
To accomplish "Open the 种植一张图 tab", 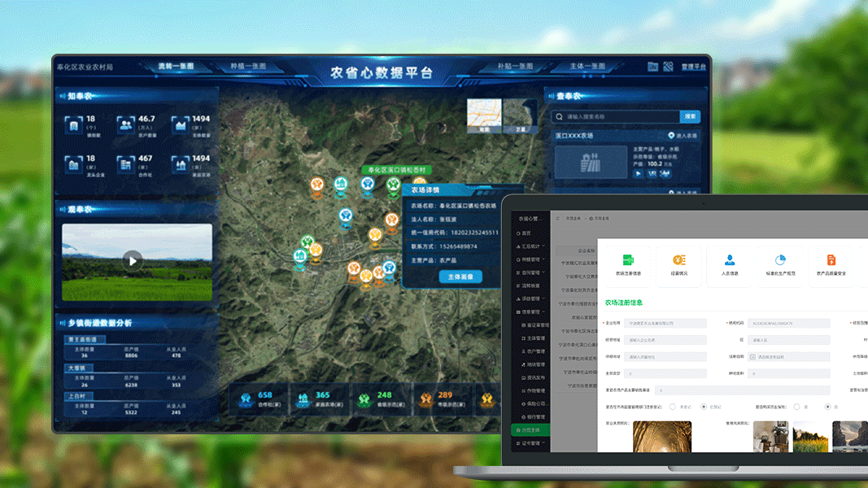I will click(247, 67).
